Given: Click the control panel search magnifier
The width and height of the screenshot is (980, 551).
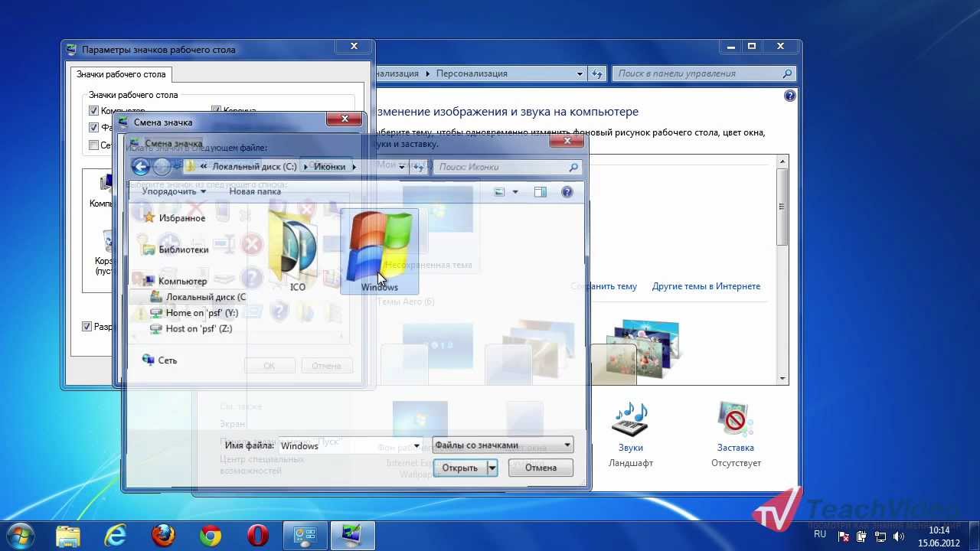Looking at the screenshot, I should pos(787,74).
